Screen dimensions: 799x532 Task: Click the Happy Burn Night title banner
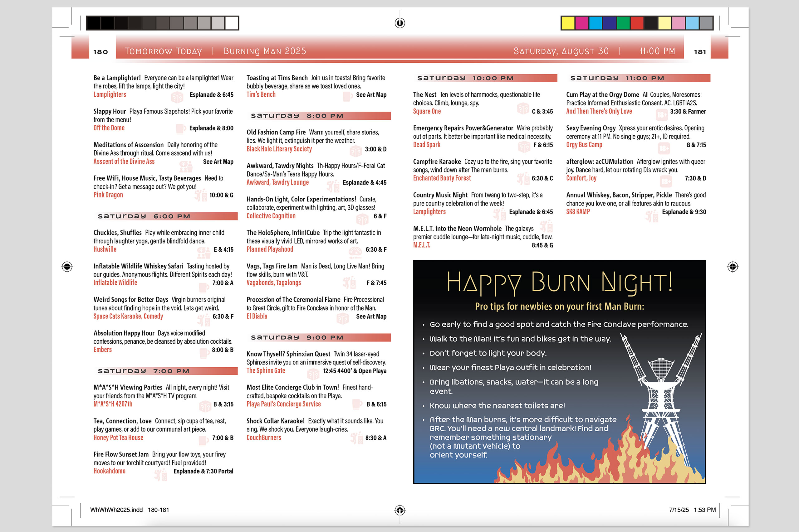pos(559,282)
